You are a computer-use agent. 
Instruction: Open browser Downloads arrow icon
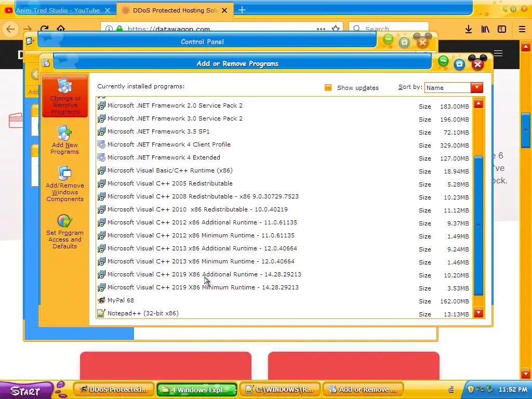coord(469,29)
